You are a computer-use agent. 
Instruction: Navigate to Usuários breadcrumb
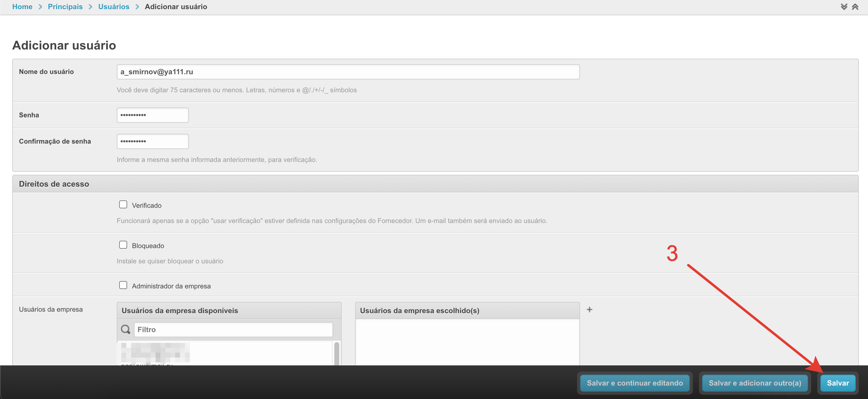tap(114, 7)
